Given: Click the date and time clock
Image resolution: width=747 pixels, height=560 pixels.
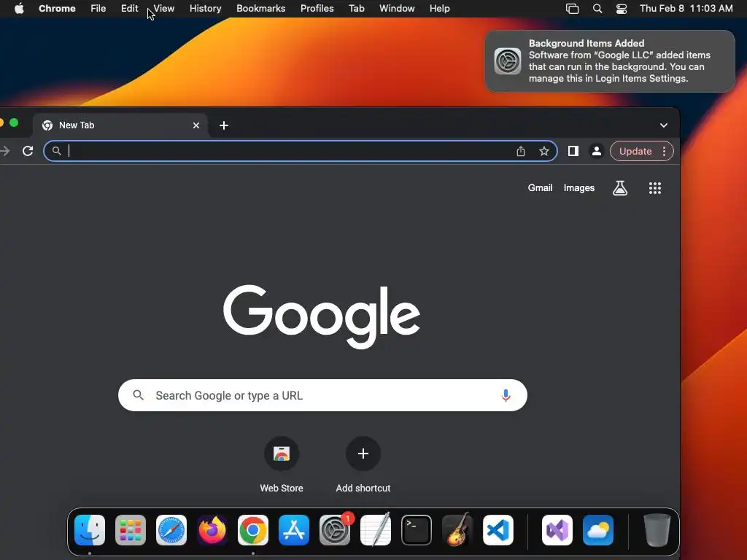Looking at the screenshot, I should [686, 9].
